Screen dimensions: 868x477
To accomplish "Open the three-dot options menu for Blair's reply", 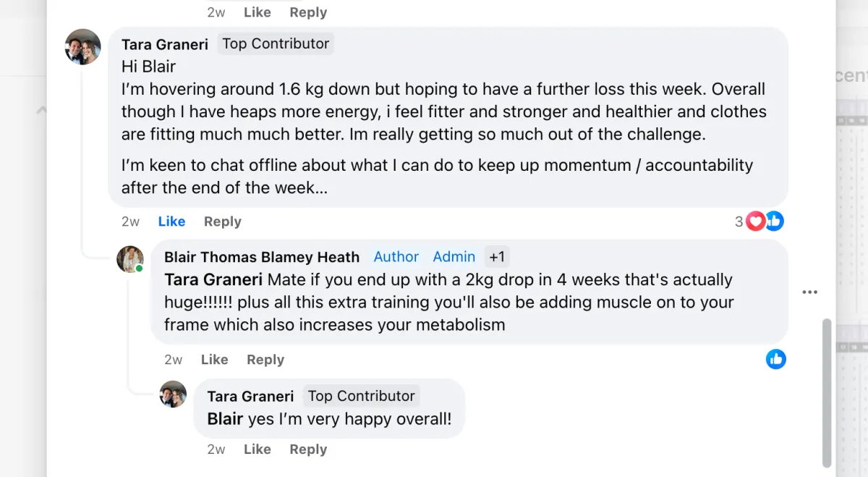I will (x=810, y=292).
